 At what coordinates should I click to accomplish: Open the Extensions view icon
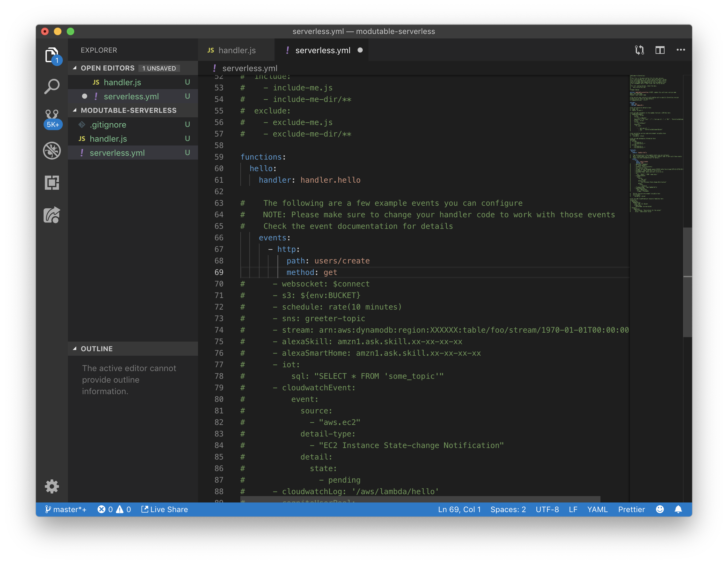[x=52, y=183]
